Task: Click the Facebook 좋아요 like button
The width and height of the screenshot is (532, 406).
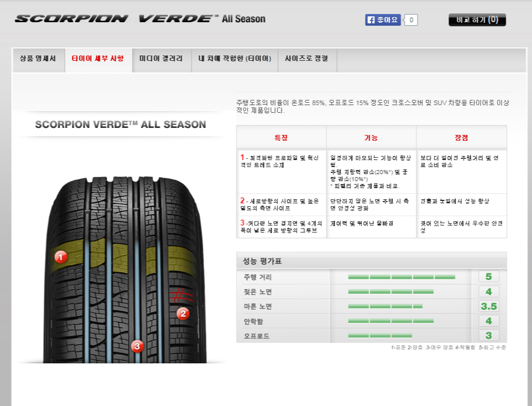Action: point(383,20)
